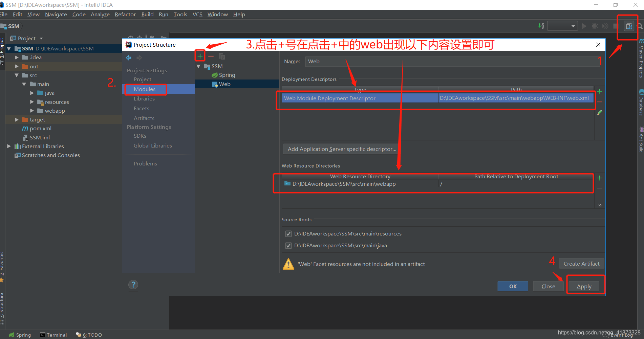
Task: Select the src\main\webapp resource directory row
Action: click(x=438, y=184)
